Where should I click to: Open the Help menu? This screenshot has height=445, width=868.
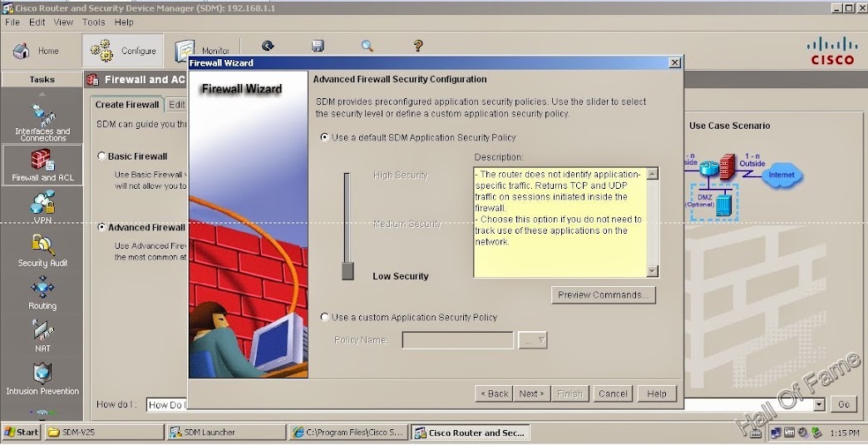pyautogui.click(x=124, y=22)
